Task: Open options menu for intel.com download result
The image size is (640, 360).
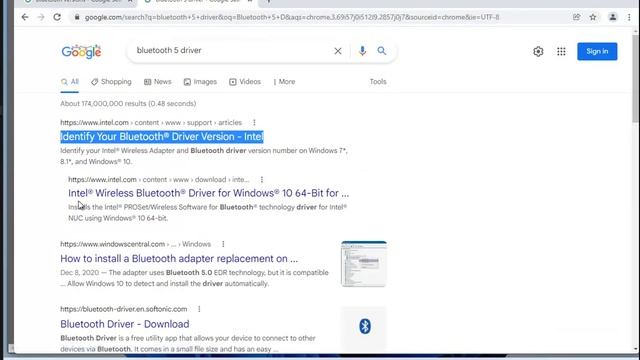Action: [262, 180]
